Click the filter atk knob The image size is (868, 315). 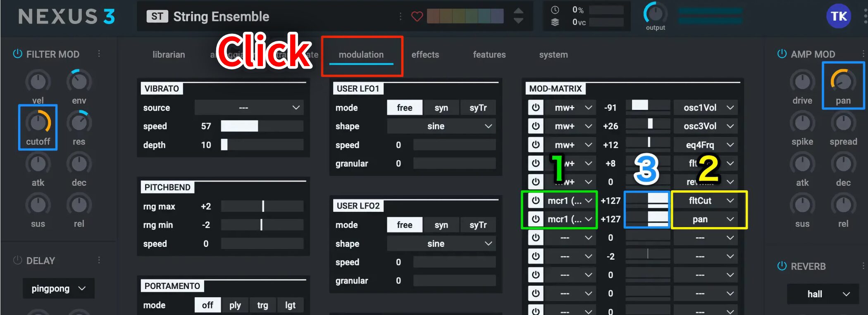[x=38, y=164]
